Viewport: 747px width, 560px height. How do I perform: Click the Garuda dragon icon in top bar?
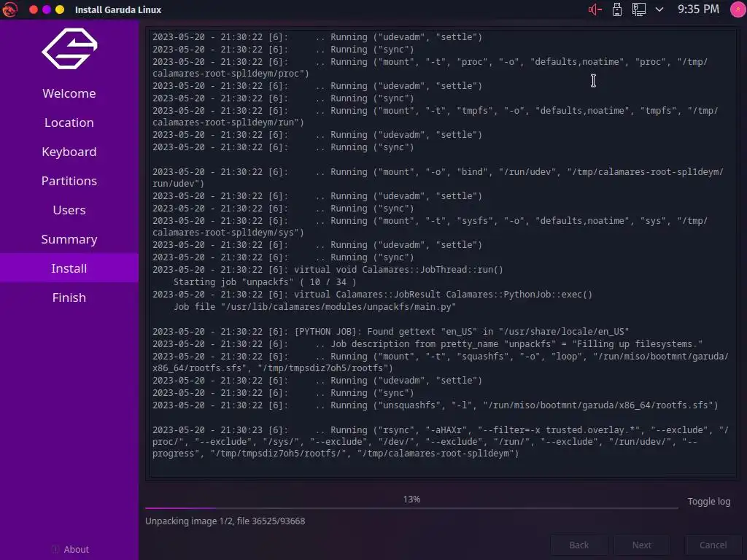tap(9, 9)
